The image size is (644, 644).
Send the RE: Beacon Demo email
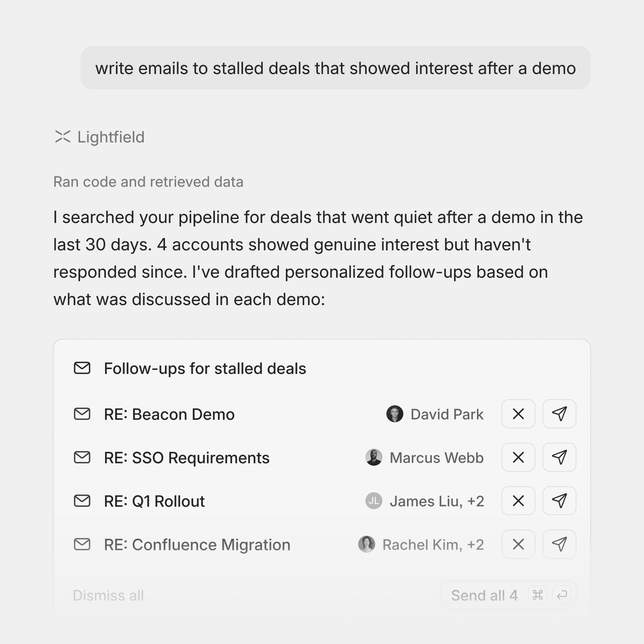pos(559,414)
